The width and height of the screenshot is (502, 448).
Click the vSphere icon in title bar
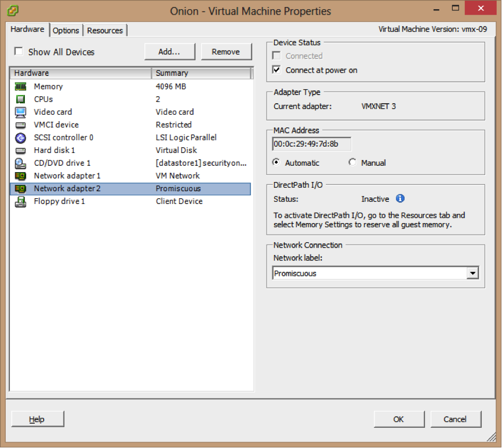coord(13,10)
